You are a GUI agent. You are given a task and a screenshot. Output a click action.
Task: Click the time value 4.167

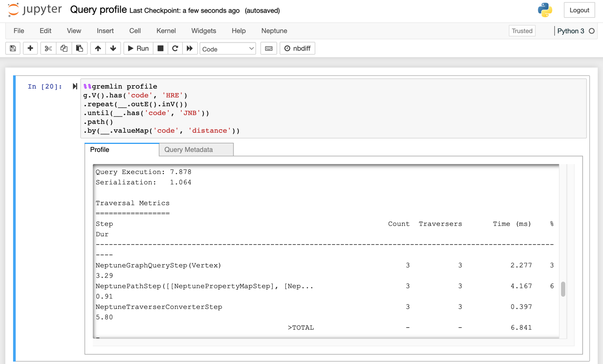pos(521,286)
